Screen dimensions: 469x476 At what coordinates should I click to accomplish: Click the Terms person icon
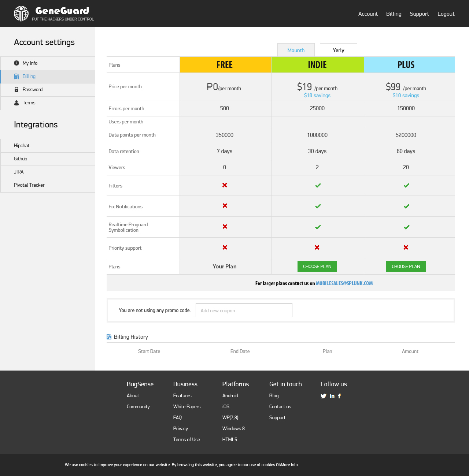(x=16, y=103)
